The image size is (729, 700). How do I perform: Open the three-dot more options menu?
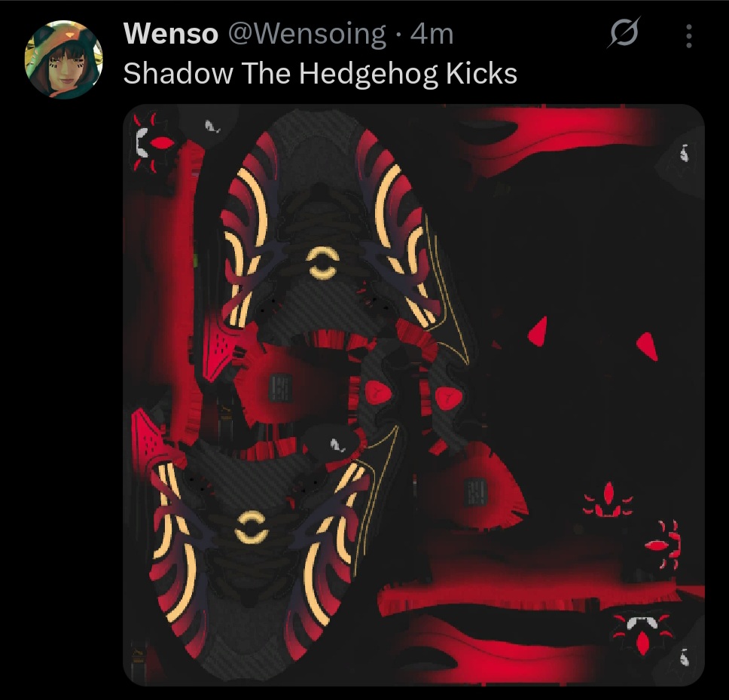(x=689, y=36)
